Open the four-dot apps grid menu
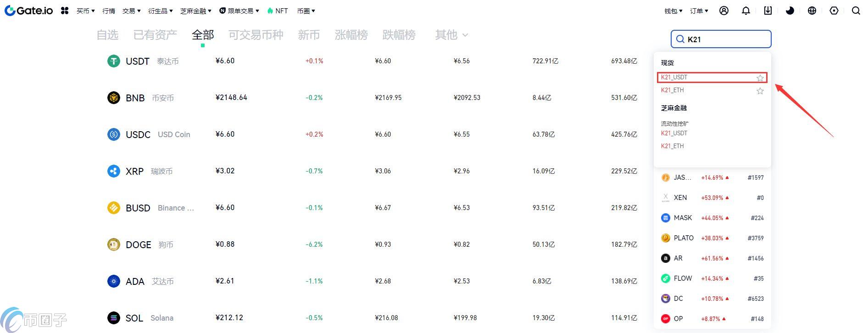The width and height of the screenshot is (868, 333). 65,11
